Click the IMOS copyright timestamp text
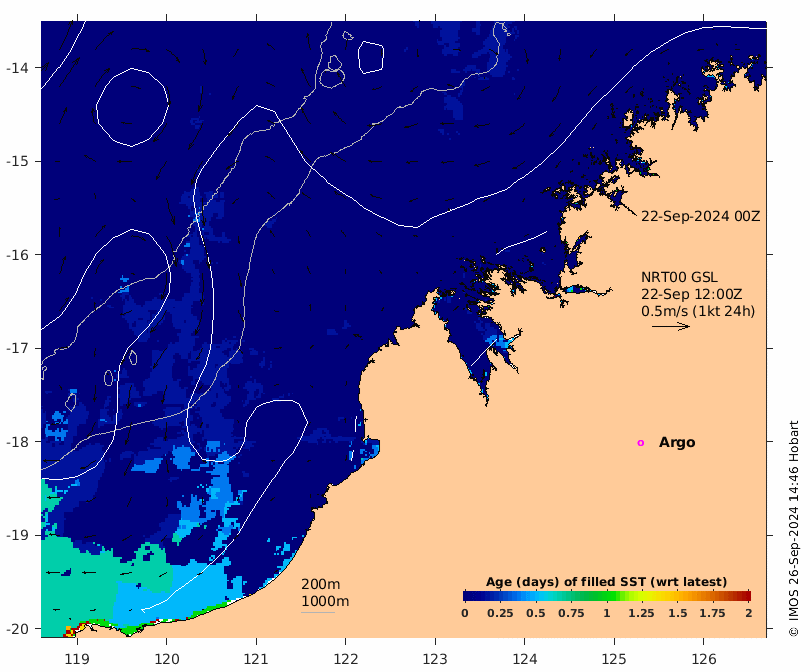 [794, 529]
